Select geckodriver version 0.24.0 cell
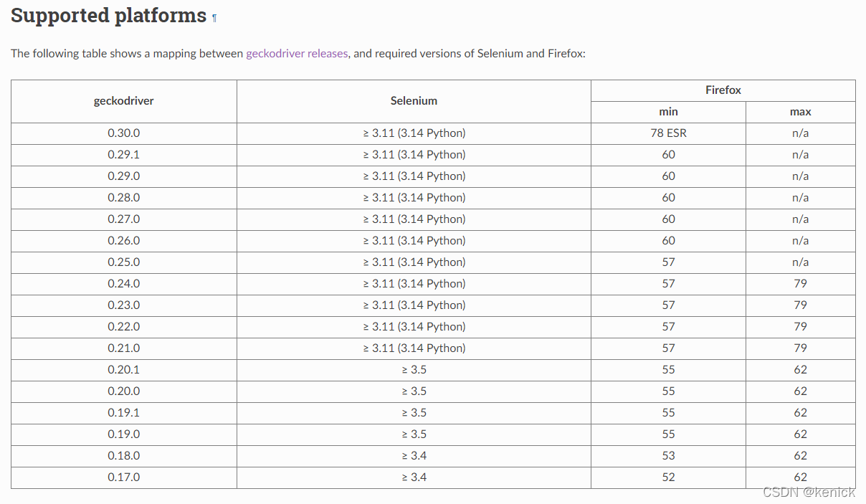866x504 pixels. 124,284
